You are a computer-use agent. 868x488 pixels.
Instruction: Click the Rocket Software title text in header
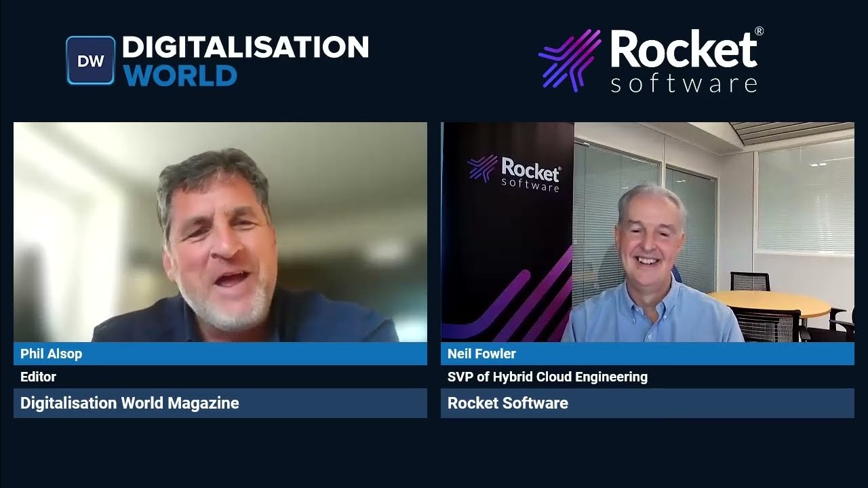pyautogui.click(x=686, y=60)
